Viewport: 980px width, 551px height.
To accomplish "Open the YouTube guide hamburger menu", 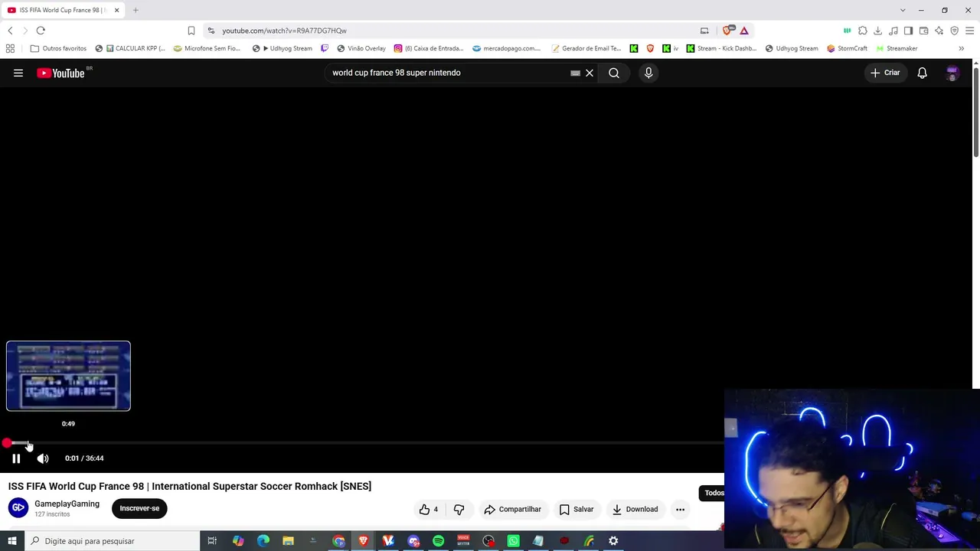I will pos(18,73).
